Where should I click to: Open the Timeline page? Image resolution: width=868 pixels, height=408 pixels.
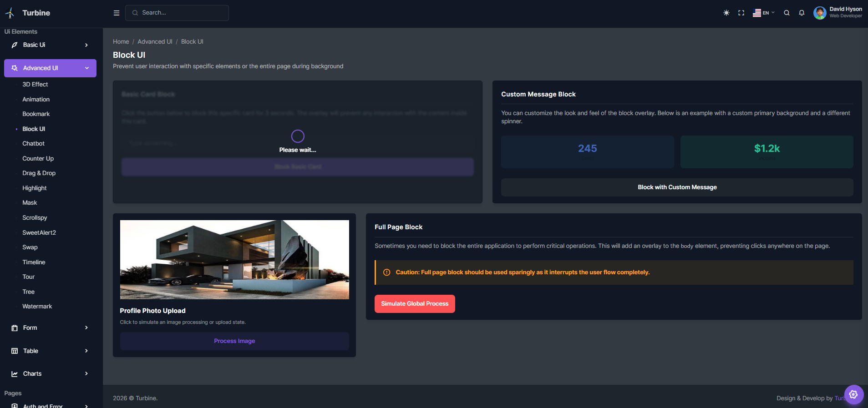pos(34,262)
